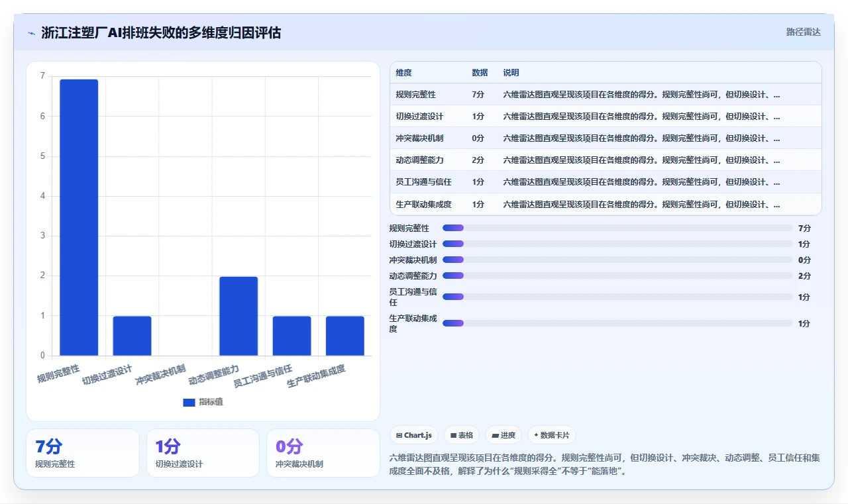This screenshot has width=848, height=504.
Task: Click the 维度 table column header
Action: (x=403, y=73)
